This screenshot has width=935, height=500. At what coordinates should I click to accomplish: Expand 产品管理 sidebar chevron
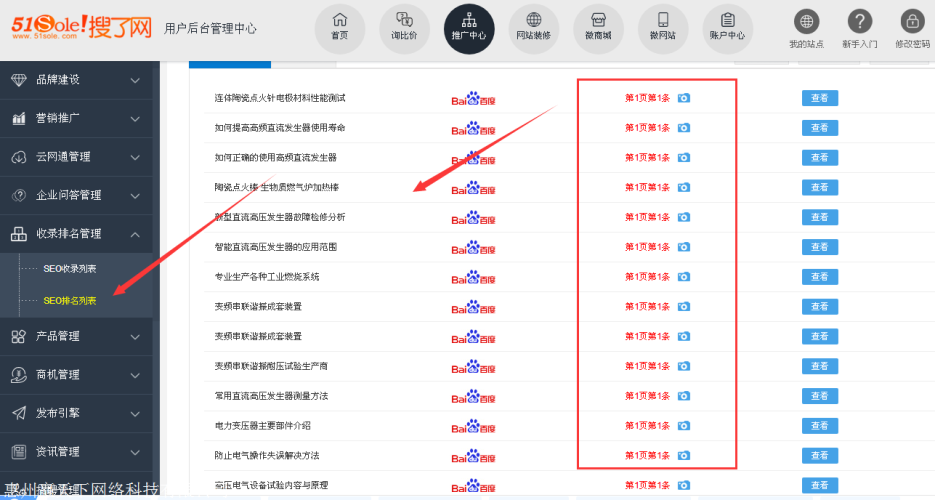(x=135, y=337)
